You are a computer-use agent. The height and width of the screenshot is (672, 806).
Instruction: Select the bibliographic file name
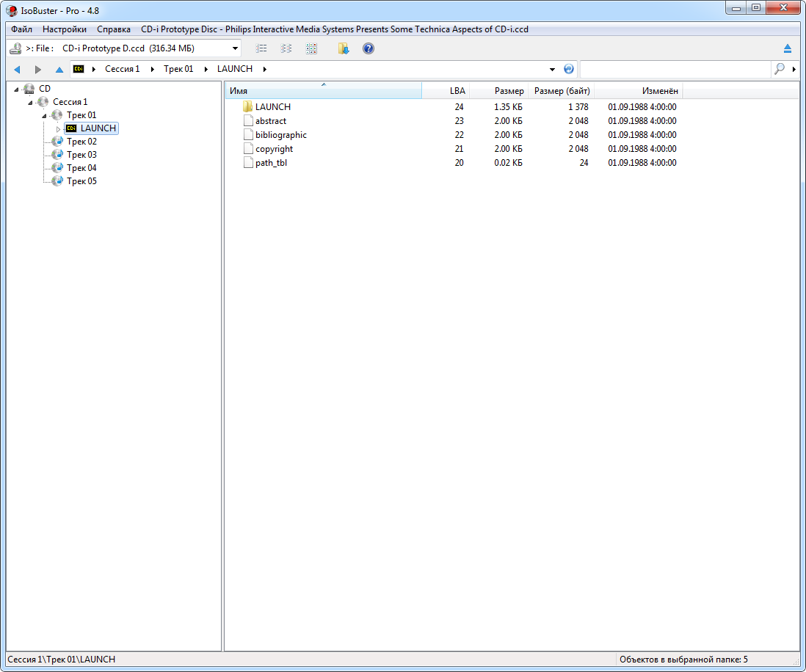tap(281, 134)
